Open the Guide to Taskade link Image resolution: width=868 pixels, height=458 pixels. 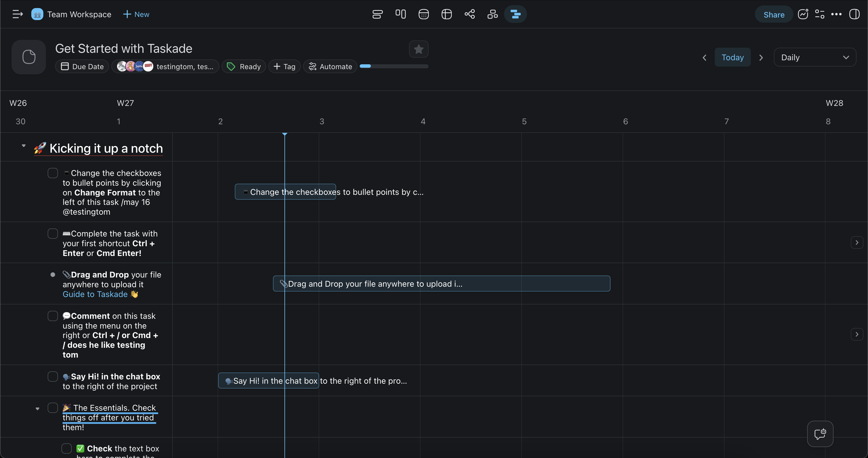point(95,294)
